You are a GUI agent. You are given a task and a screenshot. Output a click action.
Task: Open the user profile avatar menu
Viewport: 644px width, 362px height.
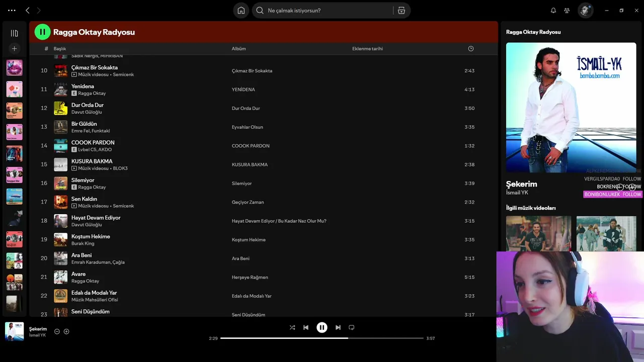tap(585, 10)
